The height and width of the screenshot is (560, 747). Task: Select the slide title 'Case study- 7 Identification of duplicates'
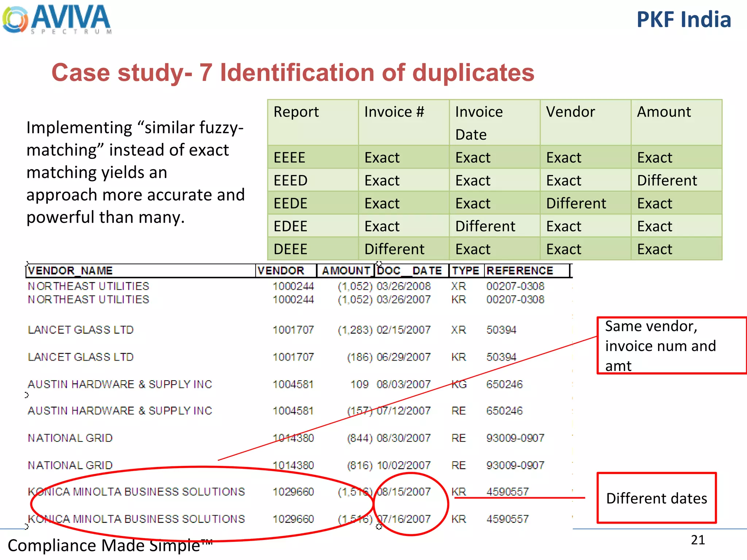tap(293, 72)
